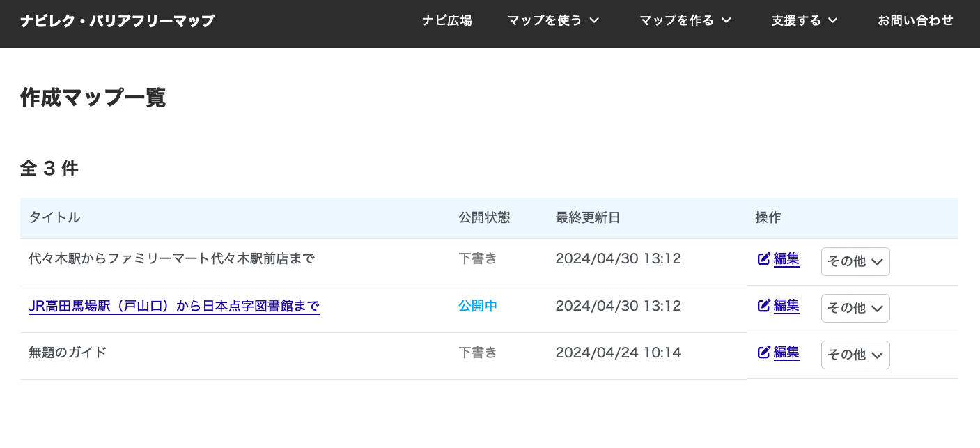Open JR高田馬場駅（戸山口）から日本点字図書館まで map link

174,306
